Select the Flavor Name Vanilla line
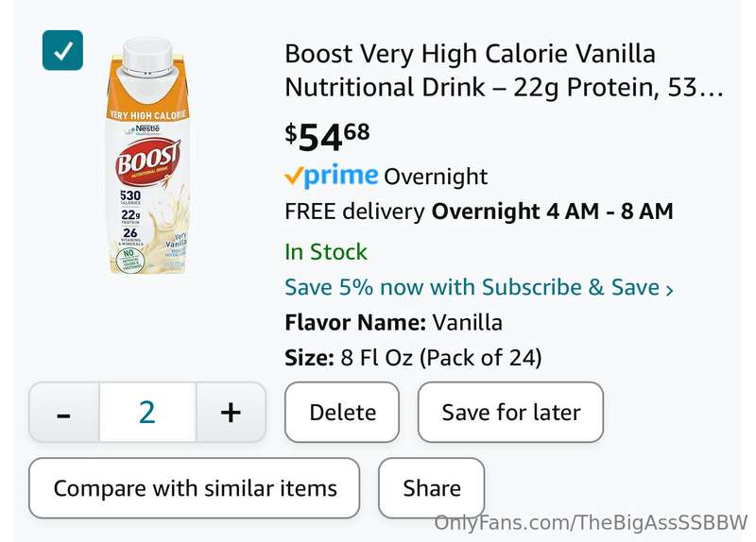Image resolution: width=756 pixels, height=542 pixels. 393,322
